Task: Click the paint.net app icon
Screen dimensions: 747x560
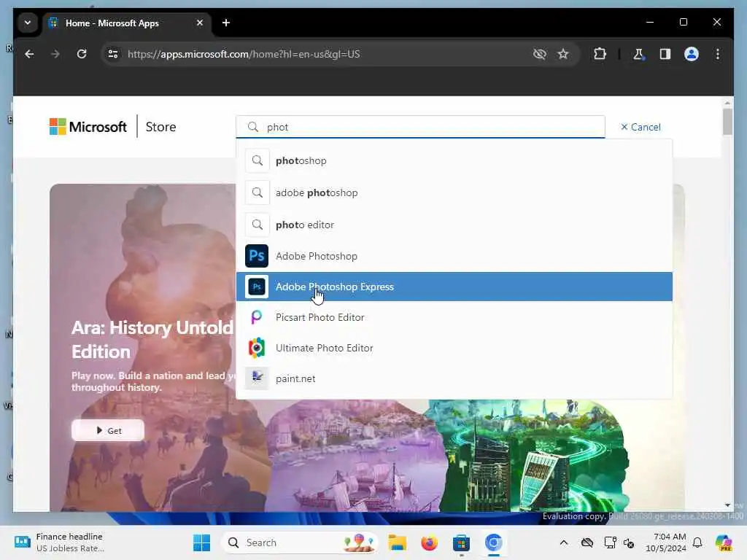Action: pos(257,378)
